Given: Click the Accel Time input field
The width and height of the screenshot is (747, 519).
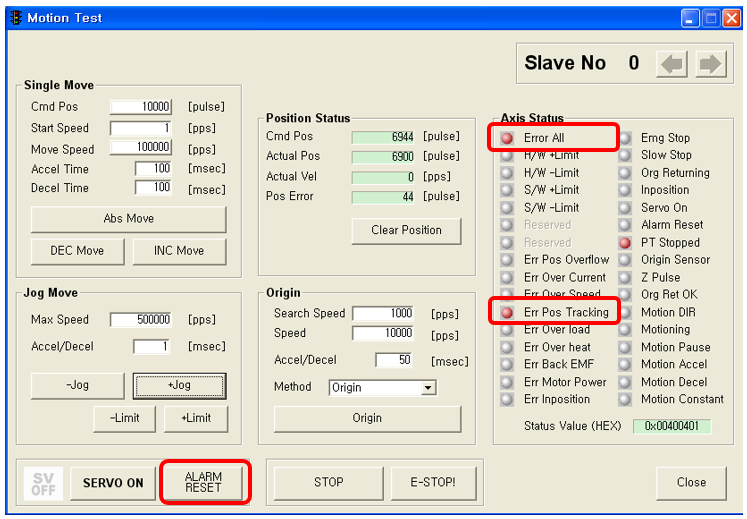Looking at the screenshot, I should coord(153,168).
